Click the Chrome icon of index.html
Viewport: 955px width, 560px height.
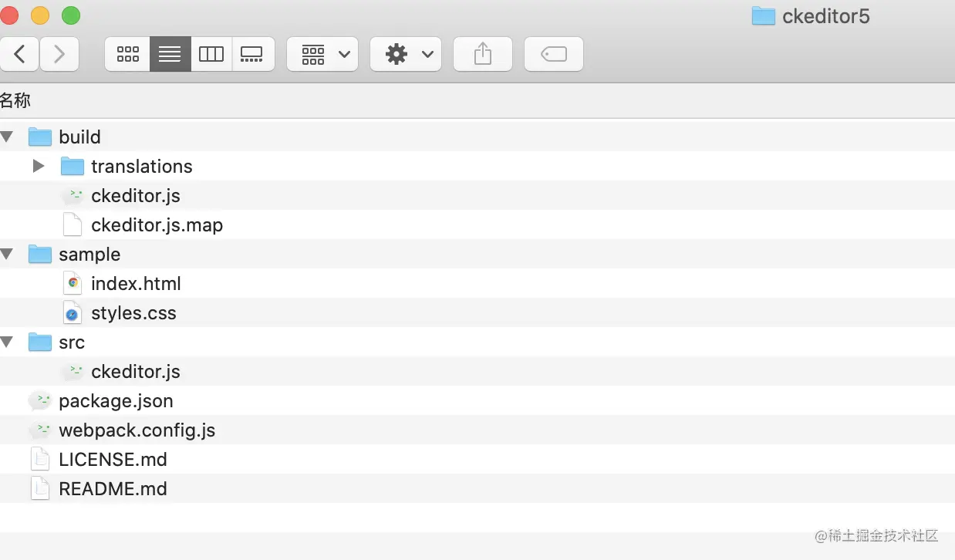point(73,283)
